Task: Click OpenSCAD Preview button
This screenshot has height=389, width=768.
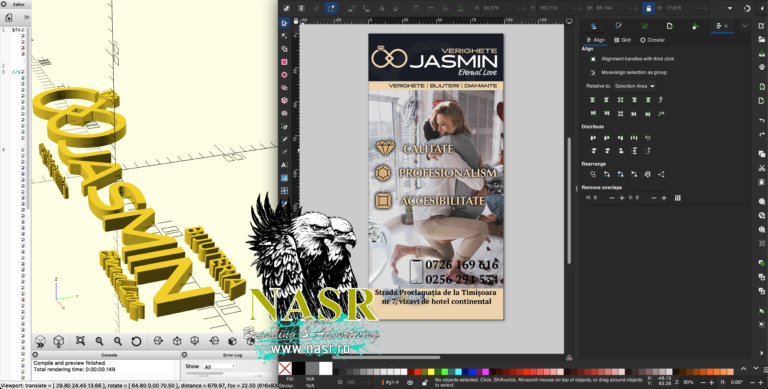Action: pyautogui.click(x=40, y=341)
